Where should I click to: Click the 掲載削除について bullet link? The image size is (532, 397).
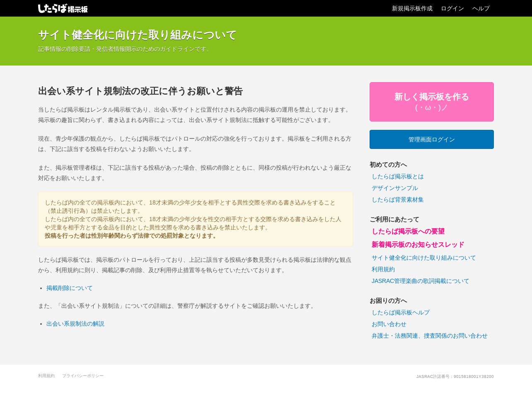pyautogui.click(x=70, y=288)
